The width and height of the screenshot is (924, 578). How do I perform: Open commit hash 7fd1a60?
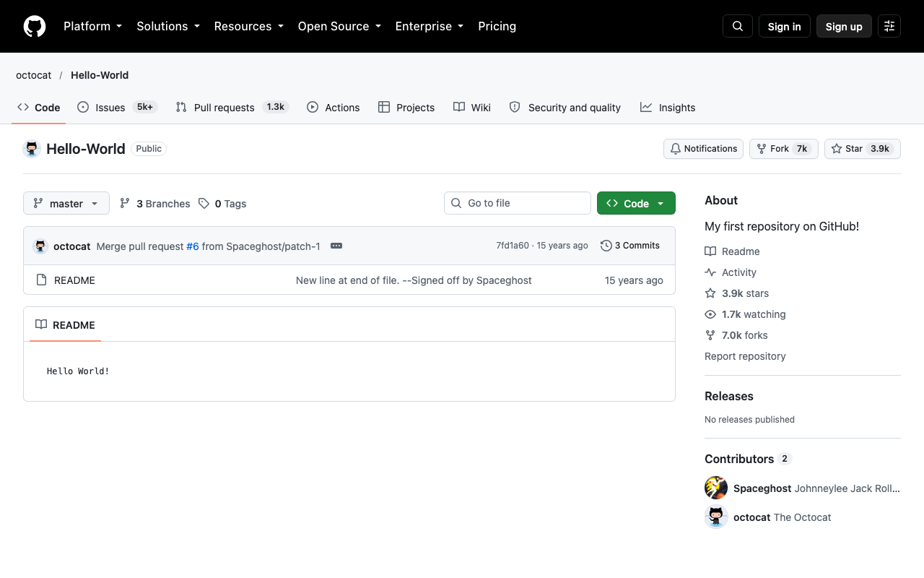click(x=513, y=246)
